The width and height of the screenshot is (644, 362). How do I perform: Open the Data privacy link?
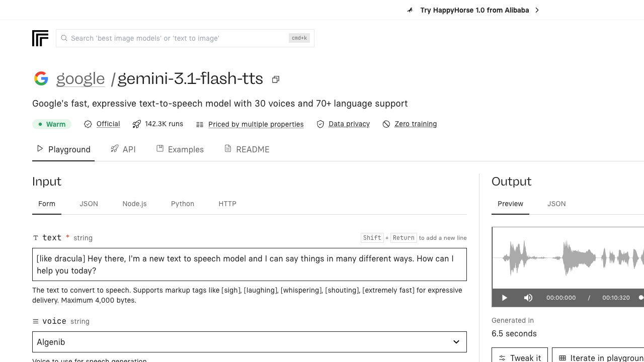pyautogui.click(x=349, y=124)
